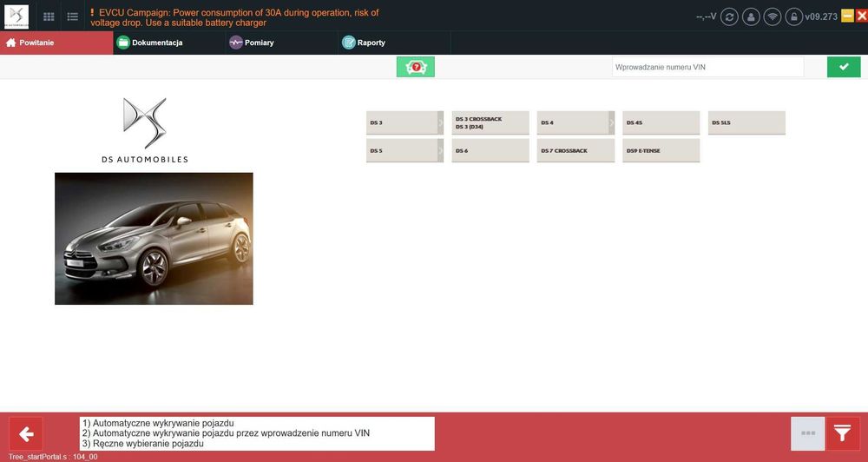
Task: Click the refresh circular arrows icon
Action: [729, 16]
